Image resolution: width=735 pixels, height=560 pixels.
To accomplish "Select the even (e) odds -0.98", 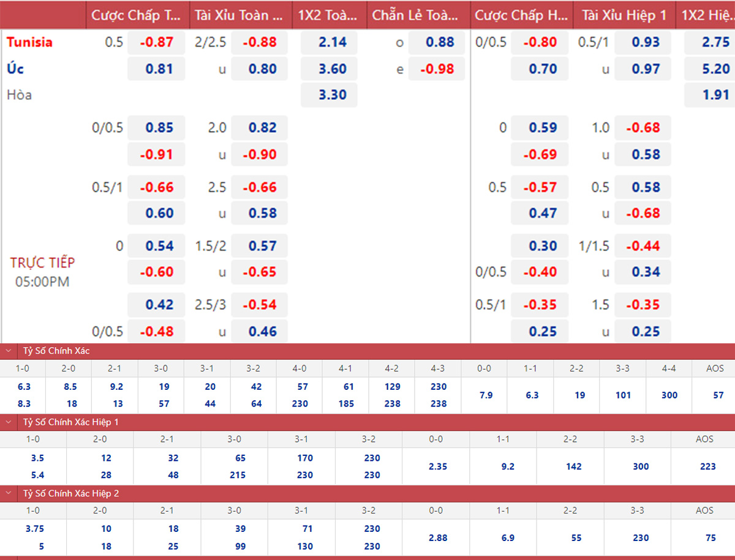I will click(x=437, y=69).
